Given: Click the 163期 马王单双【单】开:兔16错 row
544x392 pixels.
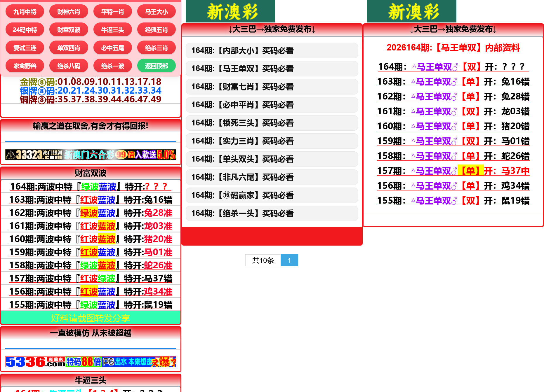Looking at the screenshot, I should click(453, 82).
